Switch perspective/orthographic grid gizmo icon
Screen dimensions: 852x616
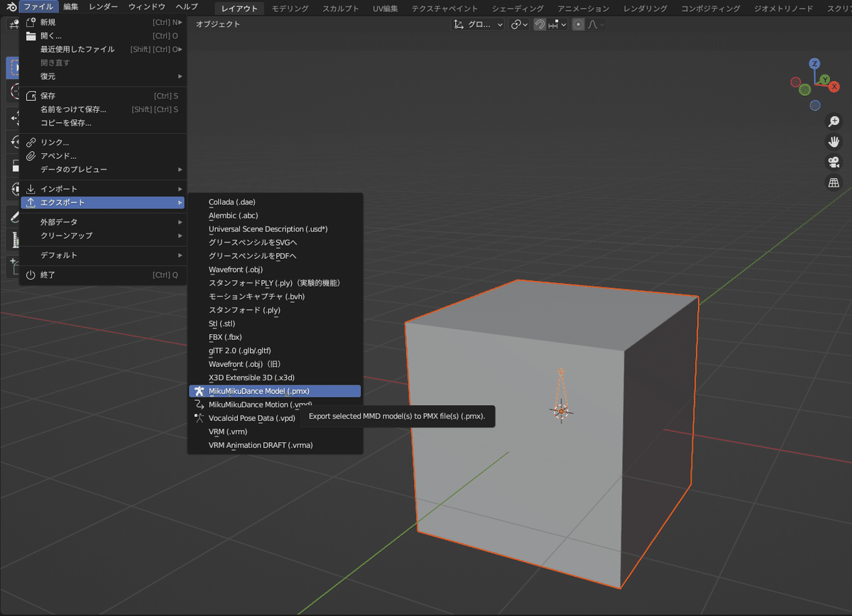point(834,183)
